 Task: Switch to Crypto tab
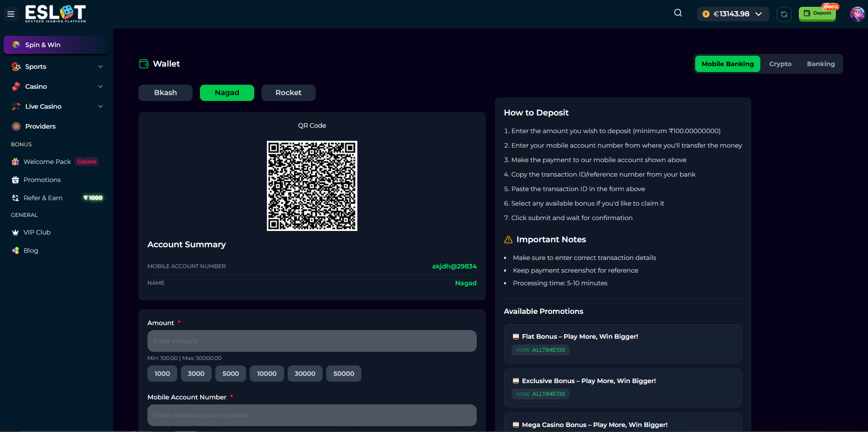click(780, 64)
